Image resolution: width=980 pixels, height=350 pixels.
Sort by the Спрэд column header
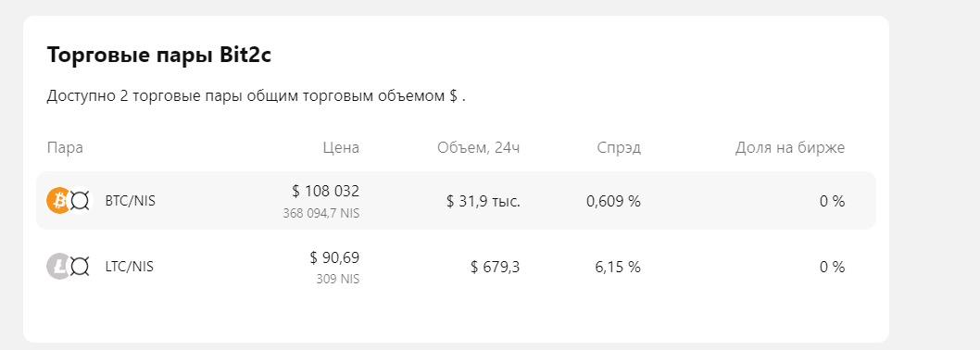point(619,148)
